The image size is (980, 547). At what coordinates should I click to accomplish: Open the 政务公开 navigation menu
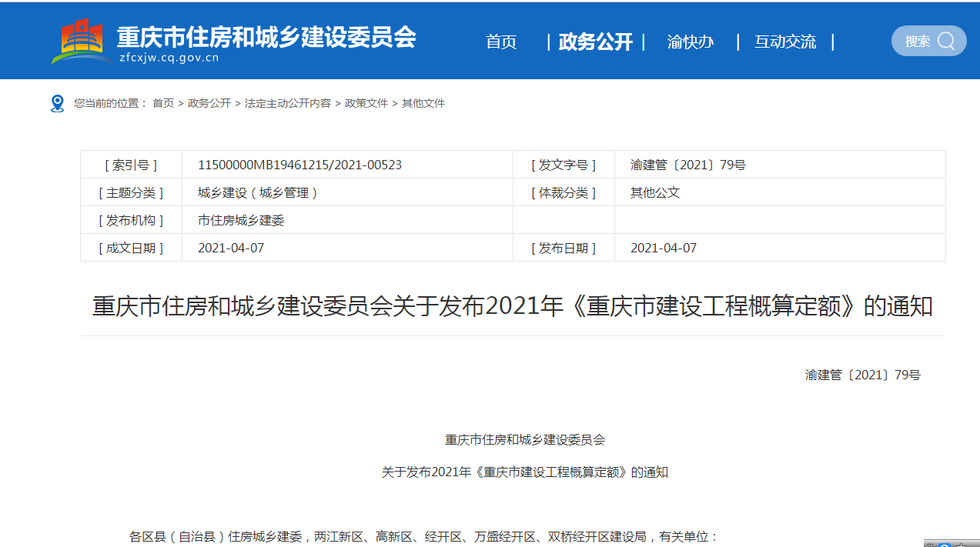[594, 42]
